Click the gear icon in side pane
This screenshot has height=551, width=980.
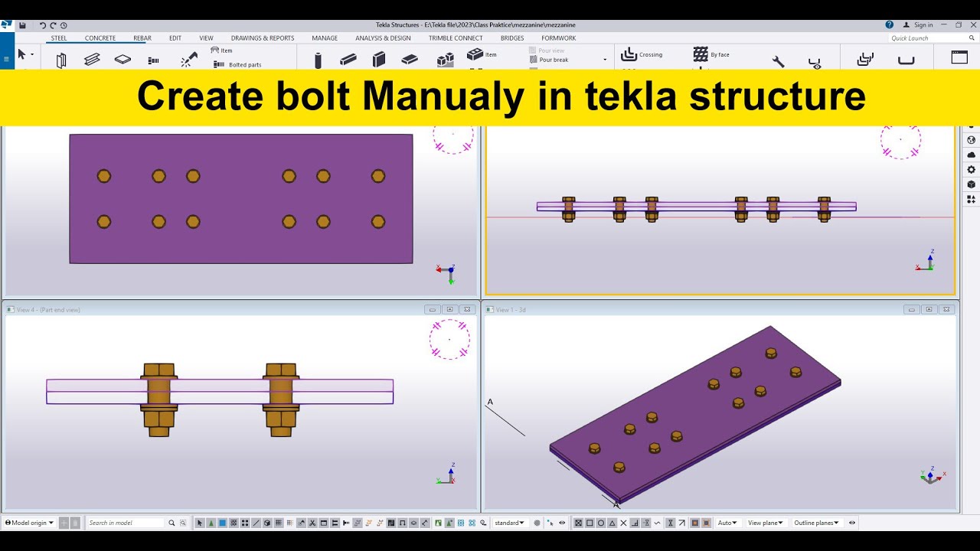(x=972, y=170)
